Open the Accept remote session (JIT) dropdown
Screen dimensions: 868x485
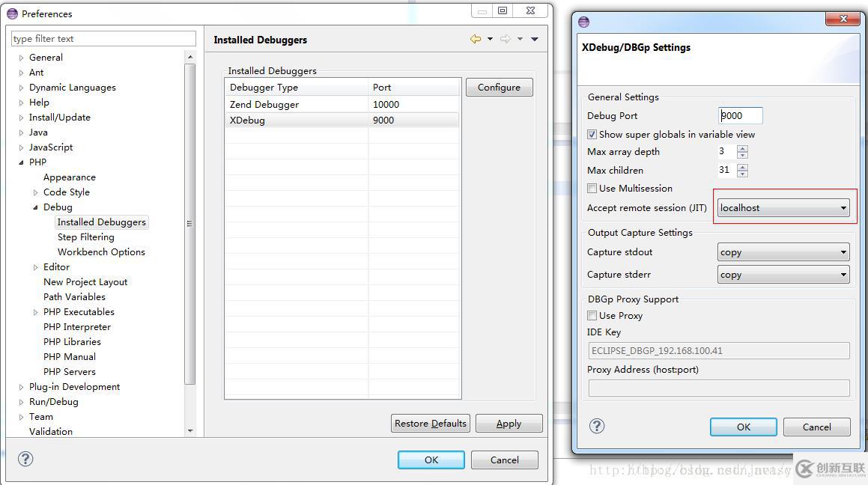pos(783,208)
